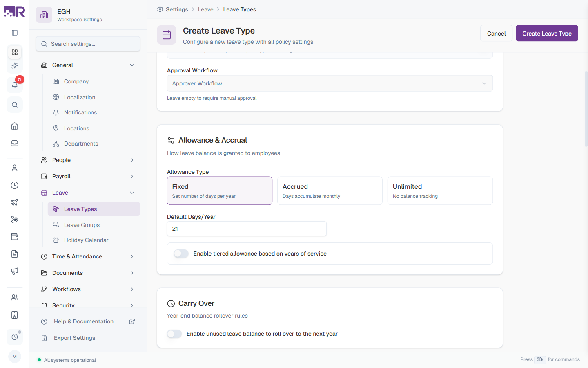Collapse the General settings section
This screenshot has height=368, width=588.
pyautogui.click(x=88, y=65)
